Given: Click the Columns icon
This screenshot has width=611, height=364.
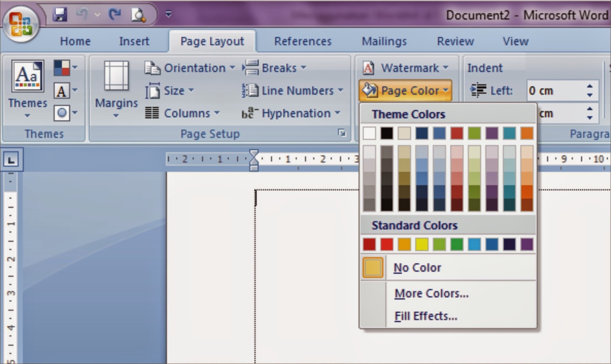Looking at the screenshot, I should pyautogui.click(x=152, y=113).
